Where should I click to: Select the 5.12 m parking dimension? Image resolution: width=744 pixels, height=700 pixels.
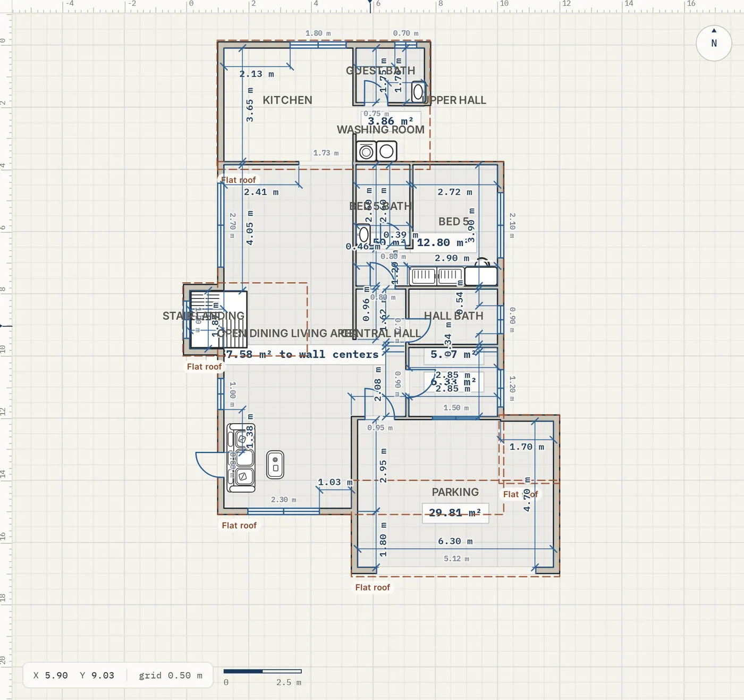[456, 559]
